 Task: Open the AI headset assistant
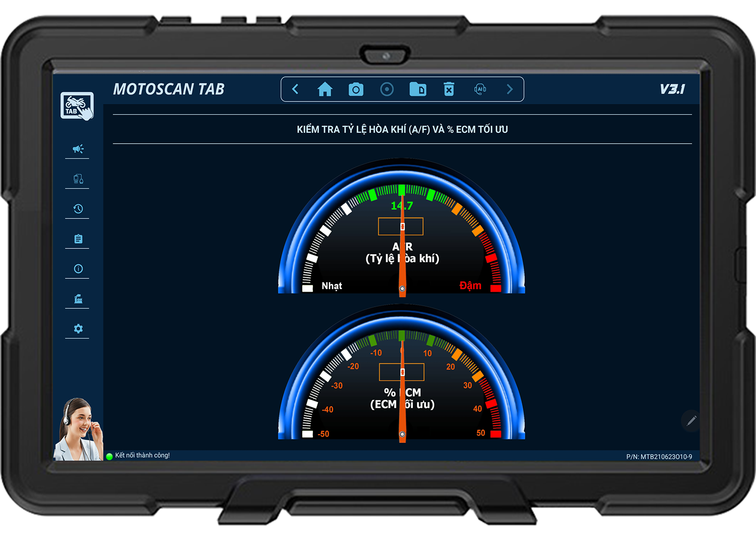click(480, 89)
